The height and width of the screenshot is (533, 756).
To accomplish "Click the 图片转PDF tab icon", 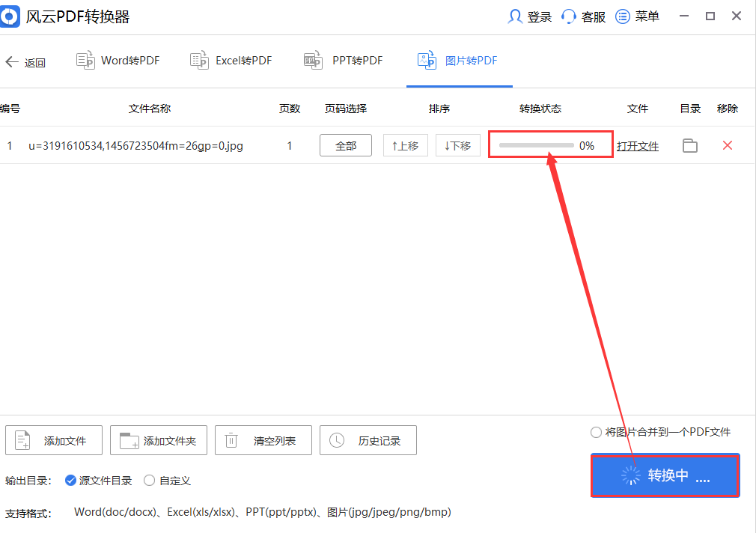I will click(426, 60).
